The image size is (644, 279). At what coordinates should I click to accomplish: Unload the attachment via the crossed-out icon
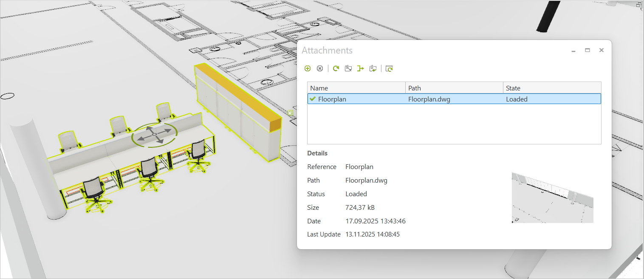pyautogui.click(x=348, y=68)
